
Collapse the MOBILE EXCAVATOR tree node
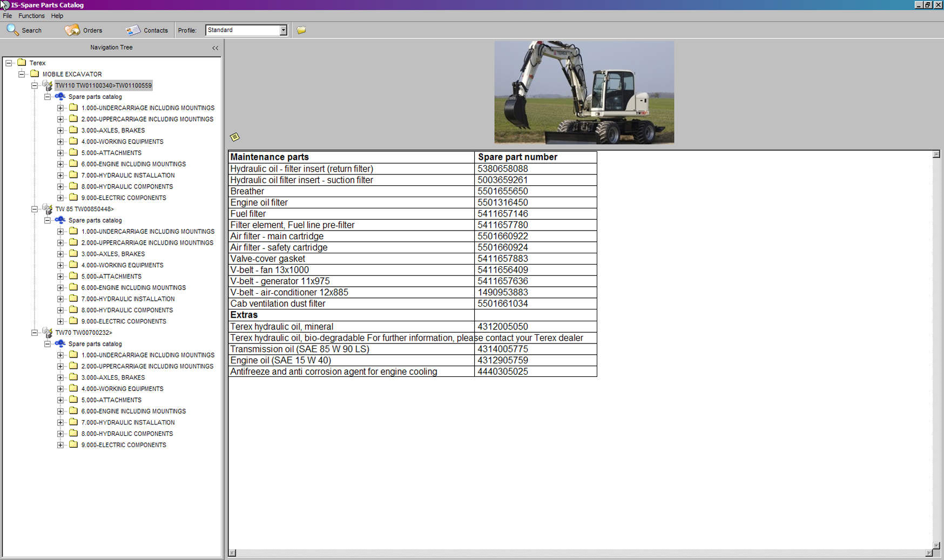(x=22, y=74)
